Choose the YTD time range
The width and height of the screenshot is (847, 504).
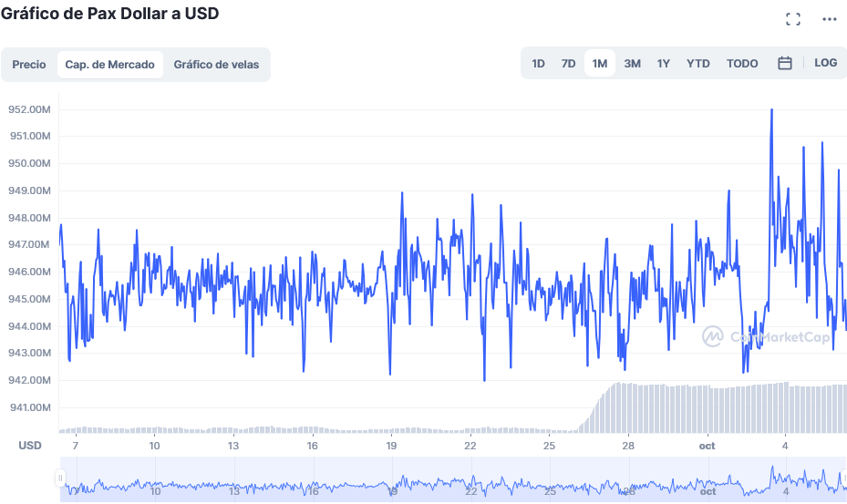tap(697, 64)
